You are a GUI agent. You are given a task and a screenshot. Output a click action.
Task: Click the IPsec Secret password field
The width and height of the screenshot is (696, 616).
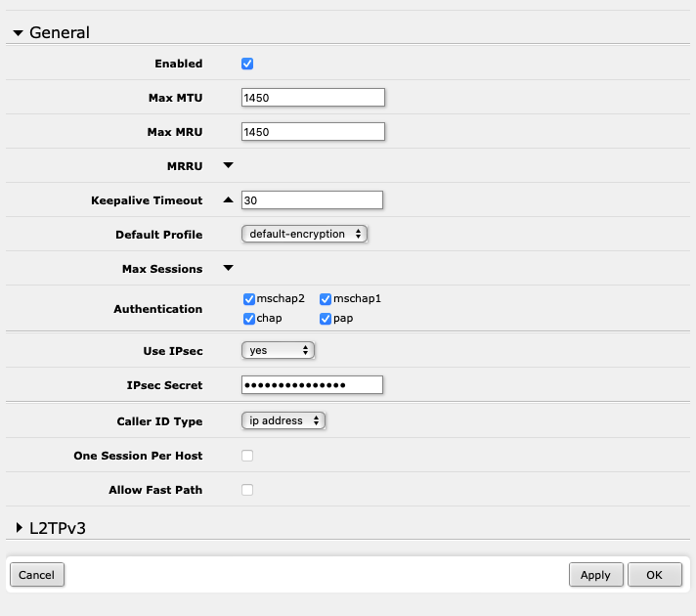coord(312,385)
